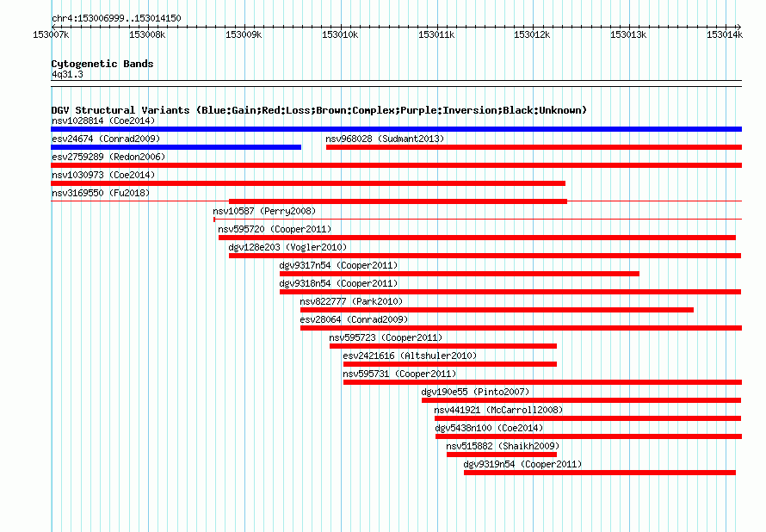766x532 pixels.
Task: Open the dgv9319n54 (Cooper2011) label
Action: click(x=522, y=464)
